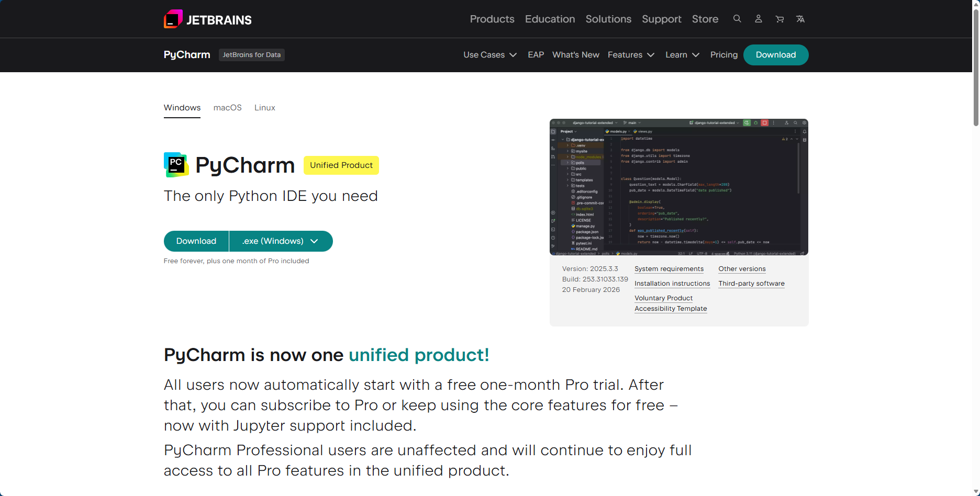Open the Store menu item
The width and height of the screenshot is (980, 496).
pyautogui.click(x=705, y=19)
